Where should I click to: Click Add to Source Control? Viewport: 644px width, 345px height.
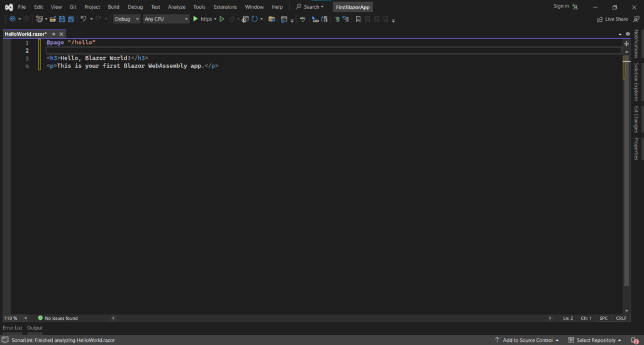pyautogui.click(x=527, y=340)
